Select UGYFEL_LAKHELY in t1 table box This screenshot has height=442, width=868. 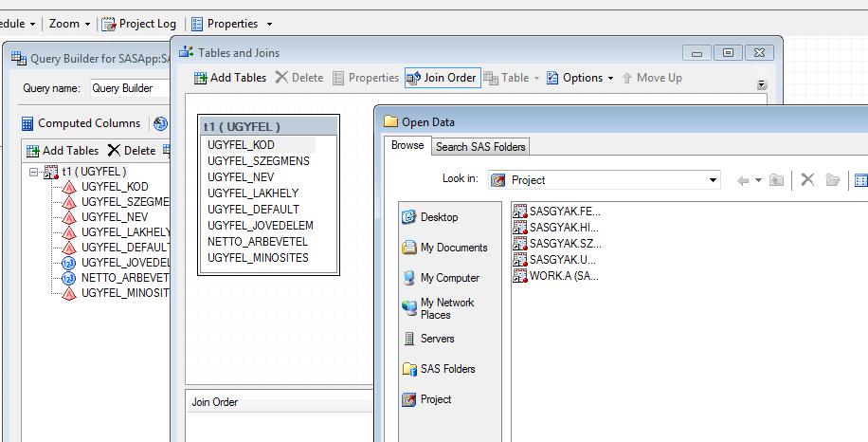[x=253, y=193]
